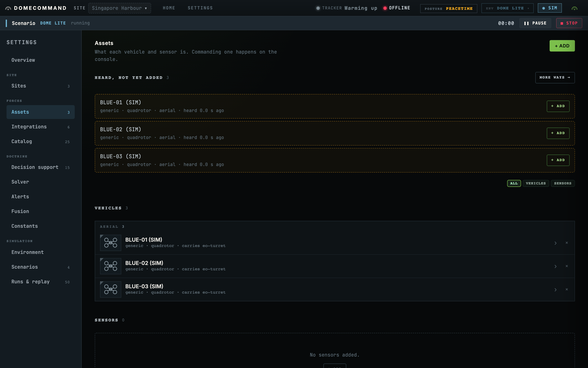
Task: Select the All filter chip
Action: pyautogui.click(x=514, y=183)
